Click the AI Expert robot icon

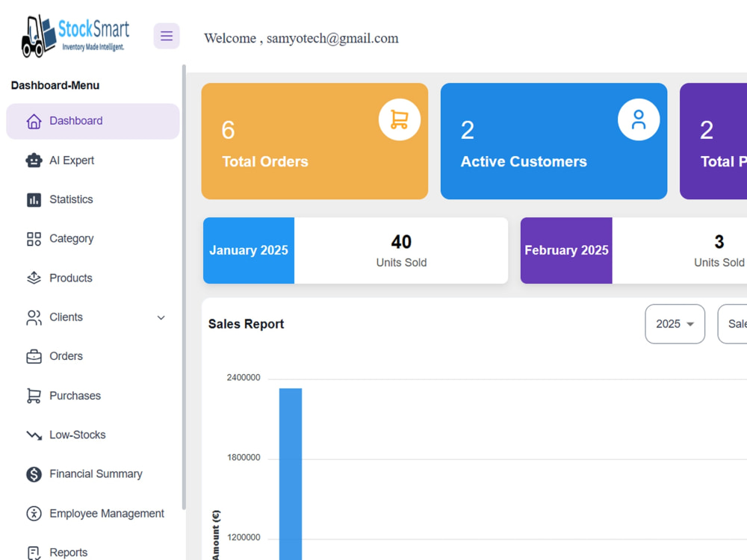coord(34,161)
